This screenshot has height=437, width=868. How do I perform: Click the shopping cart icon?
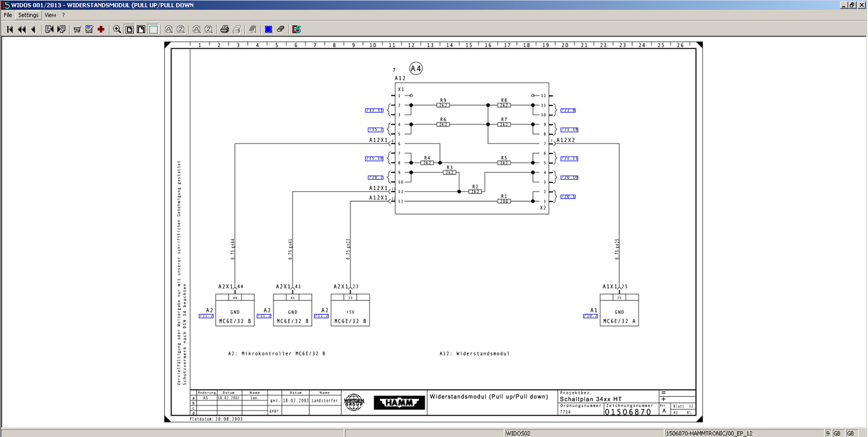tap(77, 29)
